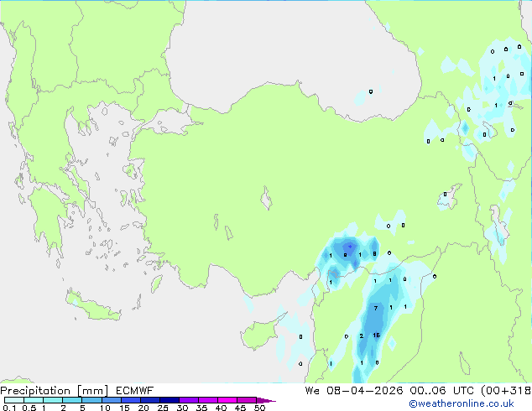Viewport: 532px width, 411px height.
Task: Click the "25" legend scale label
Action: 163,408
